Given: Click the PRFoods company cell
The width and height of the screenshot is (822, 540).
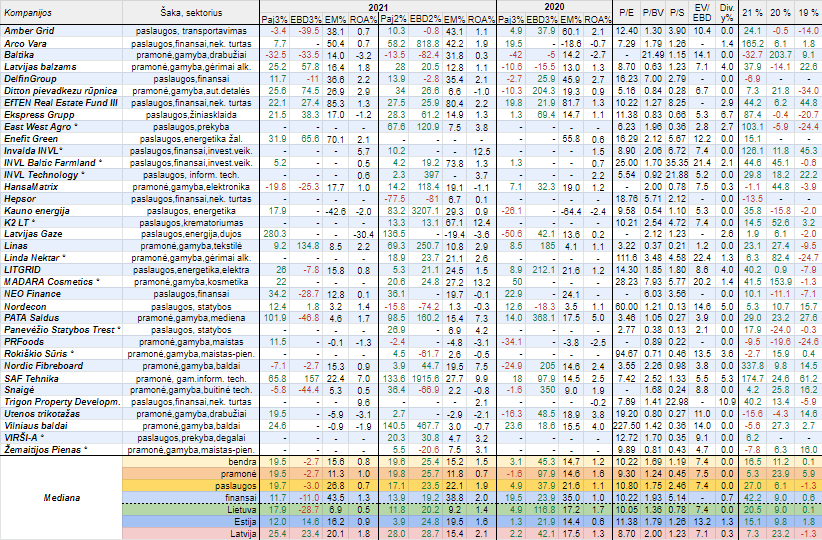Looking at the screenshot, I should pyautogui.click(x=61, y=342).
